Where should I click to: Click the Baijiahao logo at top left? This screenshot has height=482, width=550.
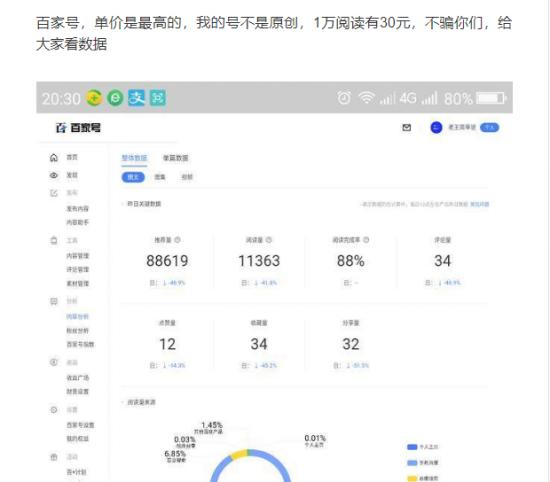tap(78, 128)
